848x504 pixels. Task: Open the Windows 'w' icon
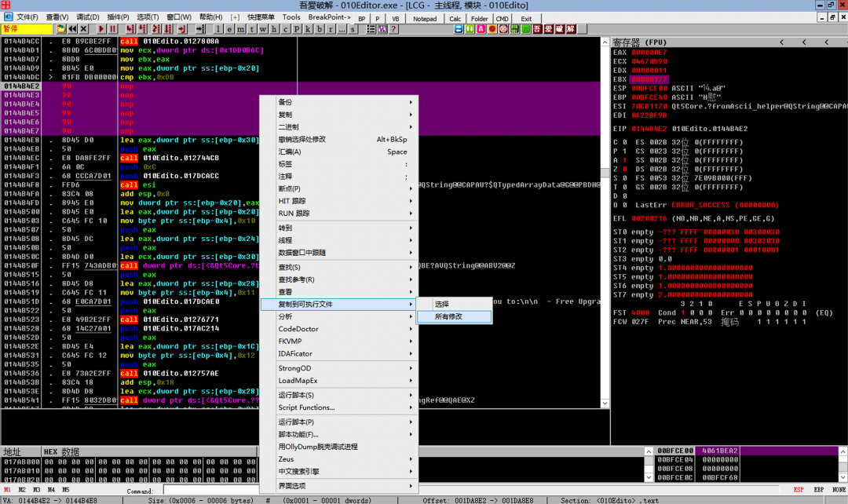tap(263, 29)
